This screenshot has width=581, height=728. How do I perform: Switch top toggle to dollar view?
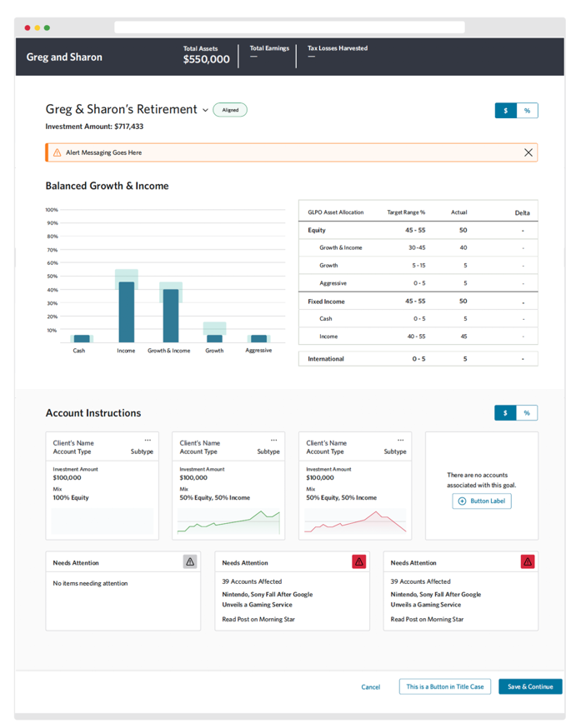tap(506, 111)
